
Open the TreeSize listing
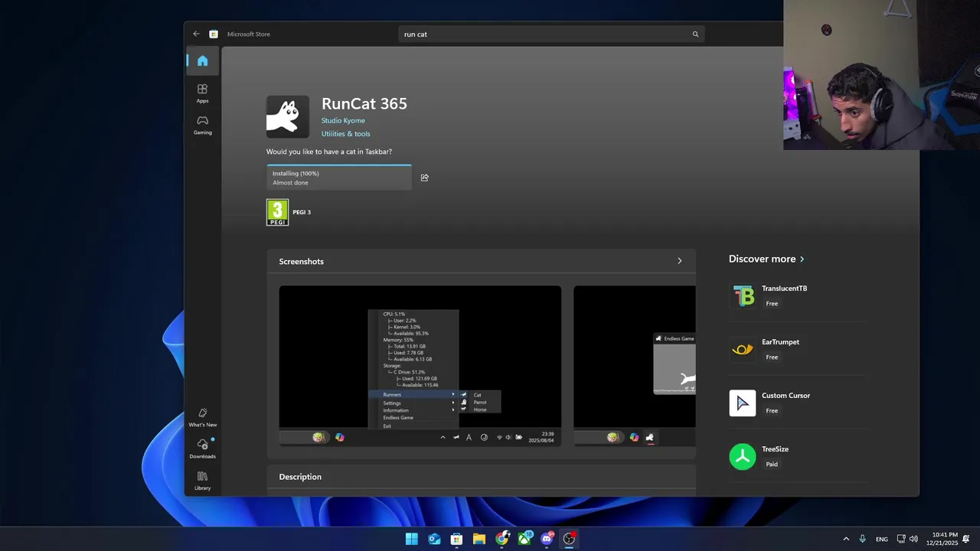[799, 456]
